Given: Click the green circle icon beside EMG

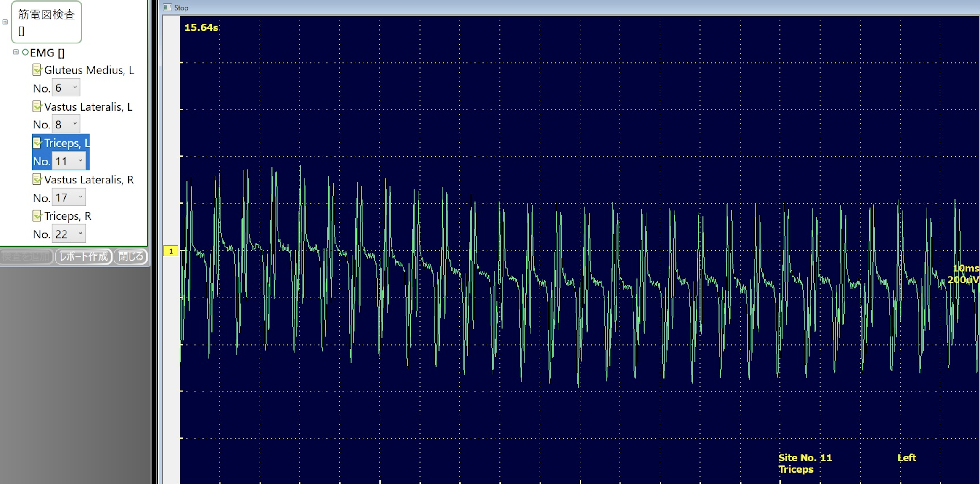Looking at the screenshot, I should tap(25, 53).
